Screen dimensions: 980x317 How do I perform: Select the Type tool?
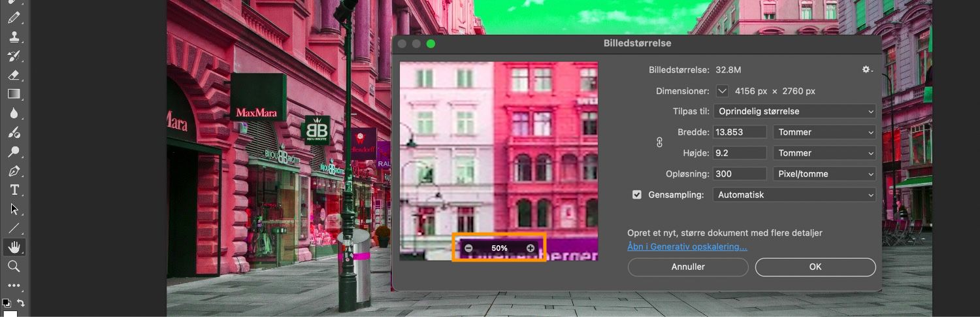click(14, 190)
